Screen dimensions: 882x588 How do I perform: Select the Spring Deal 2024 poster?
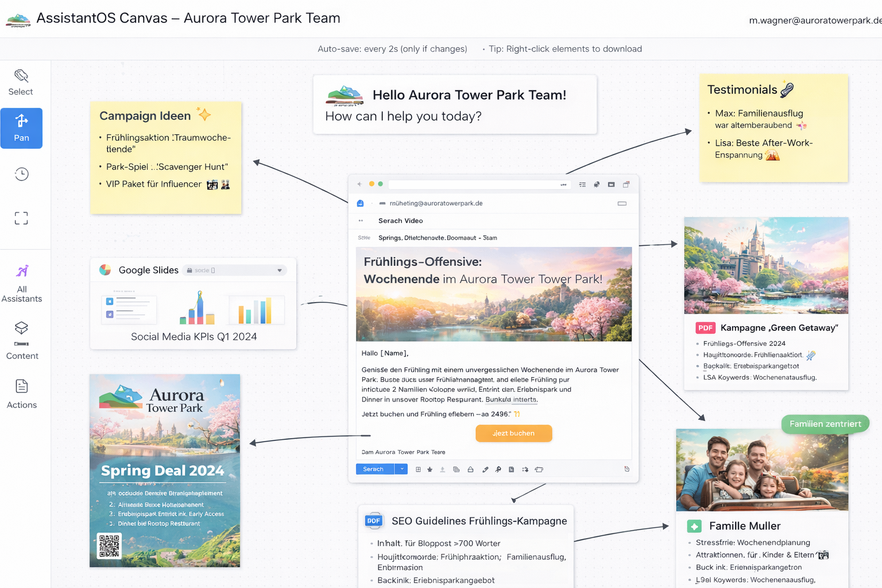coord(165,471)
